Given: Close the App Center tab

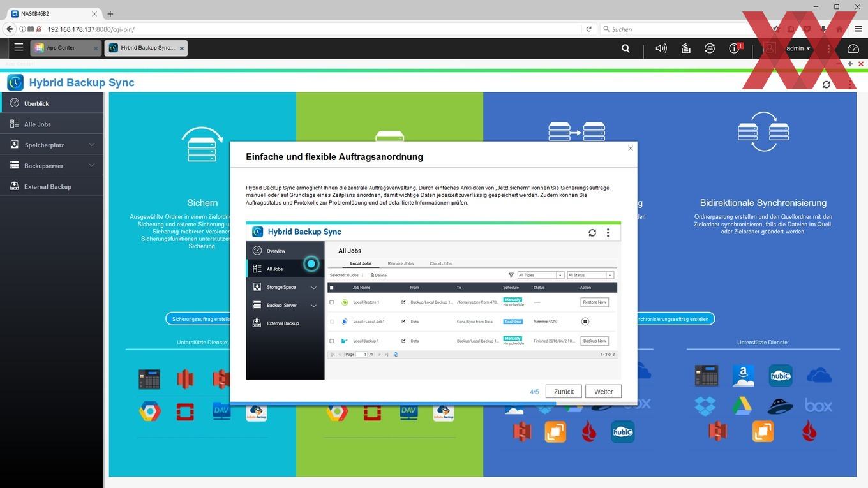Looking at the screenshot, I should [96, 48].
